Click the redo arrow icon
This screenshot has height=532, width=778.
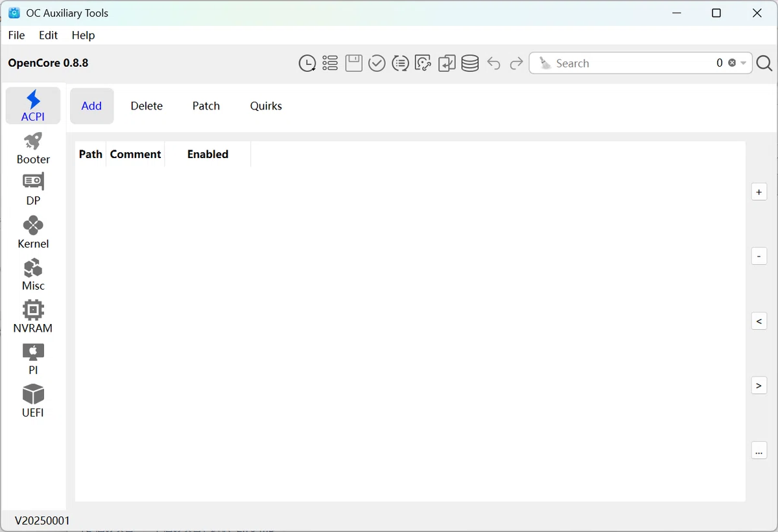(517, 64)
